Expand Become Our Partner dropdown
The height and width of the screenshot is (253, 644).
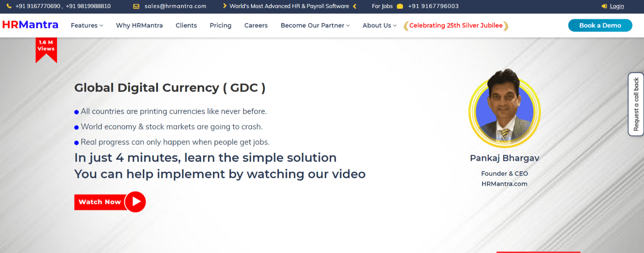[315, 25]
